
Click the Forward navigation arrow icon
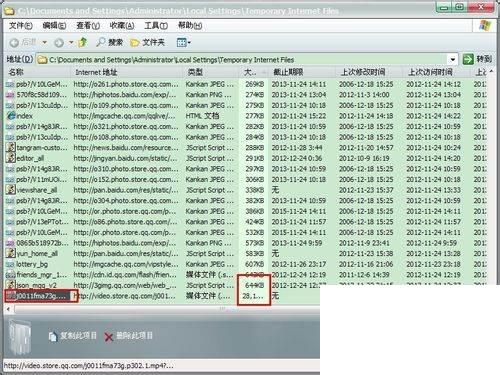coord(59,43)
